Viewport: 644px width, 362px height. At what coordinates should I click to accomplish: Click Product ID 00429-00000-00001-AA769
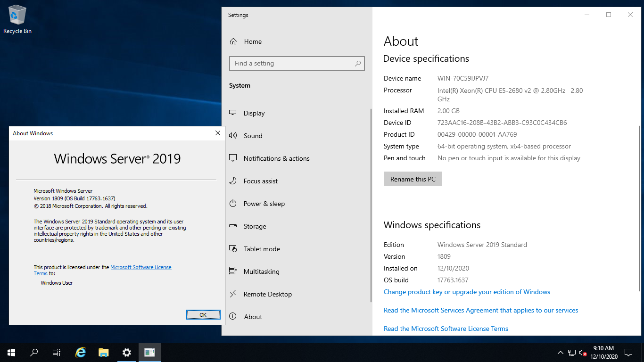pos(477,134)
